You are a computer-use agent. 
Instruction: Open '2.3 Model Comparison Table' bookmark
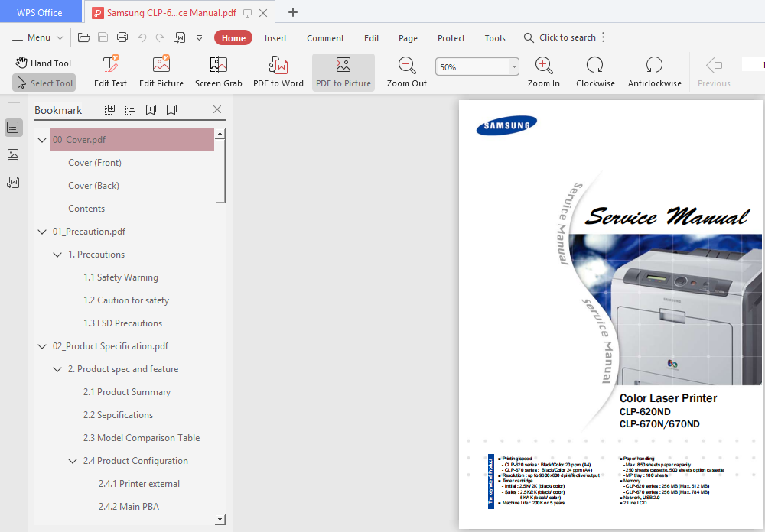click(142, 437)
